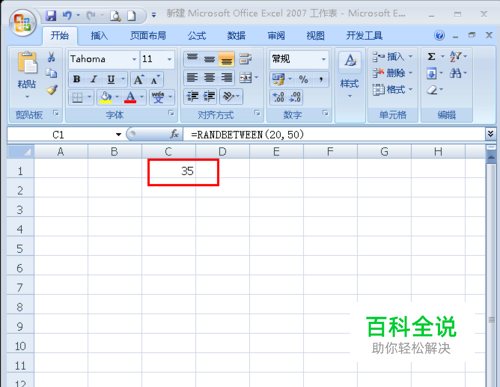Left-align the cell text
The width and height of the screenshot is (500, 387).
(x=192, y=78)
